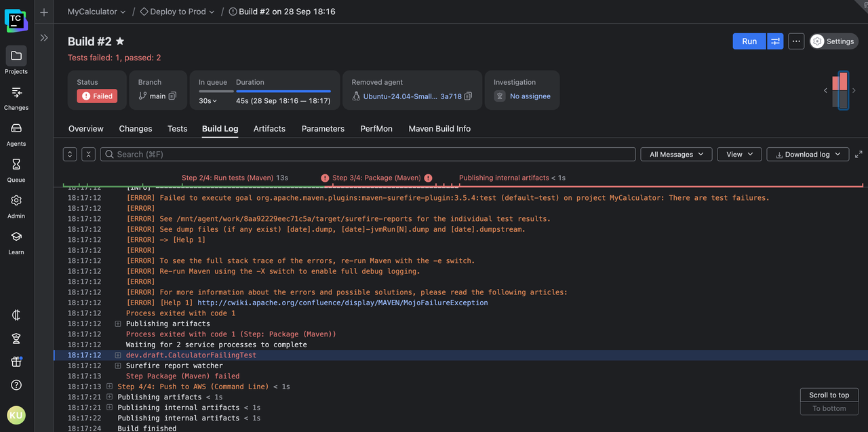This screenshot has width=868, height=432.
Task: Collapse the left sidebar panel
Action: click(44, 38)
